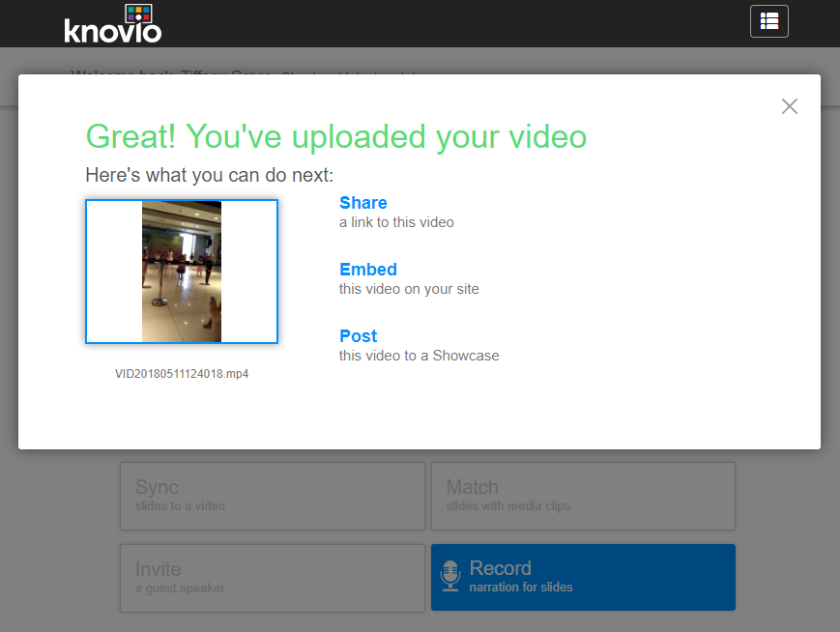Click the green 'Great! You've uploaded your video' heading

(x=335, y=137)
